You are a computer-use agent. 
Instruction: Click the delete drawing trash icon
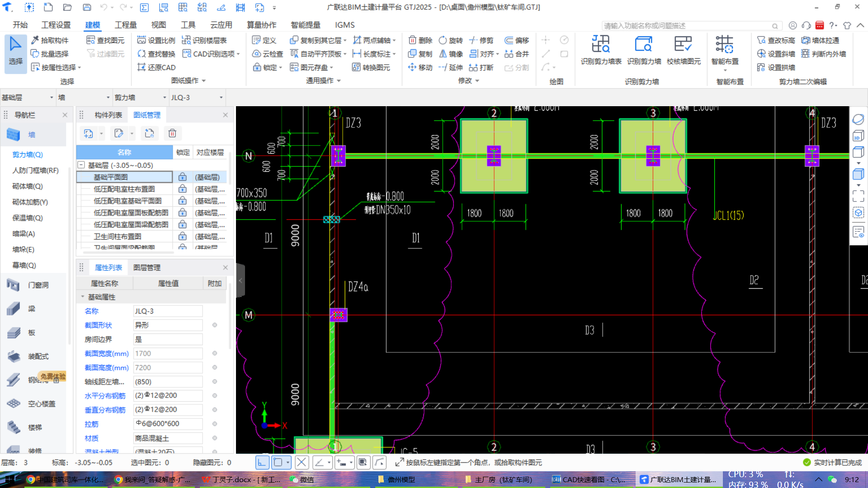(172, 133)
